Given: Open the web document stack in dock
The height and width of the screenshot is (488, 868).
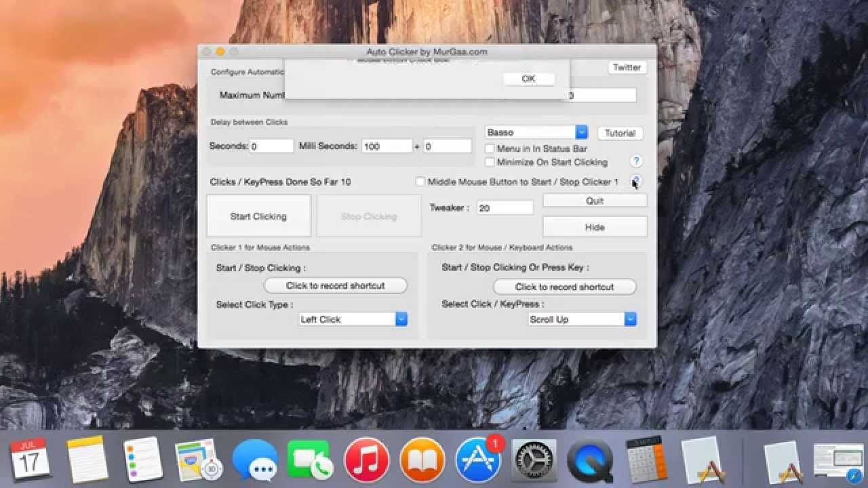Looking at the screenshot, I should 839,463.
